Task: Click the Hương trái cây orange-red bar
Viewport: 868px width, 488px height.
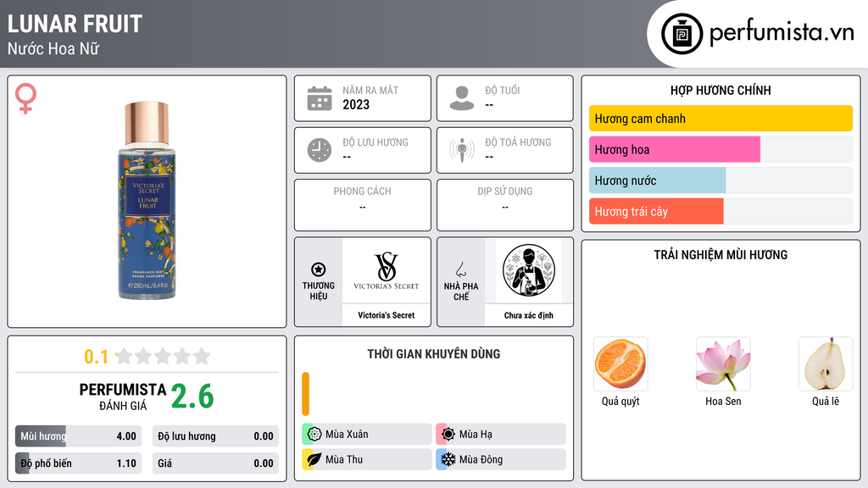Action: pos(656,211)
